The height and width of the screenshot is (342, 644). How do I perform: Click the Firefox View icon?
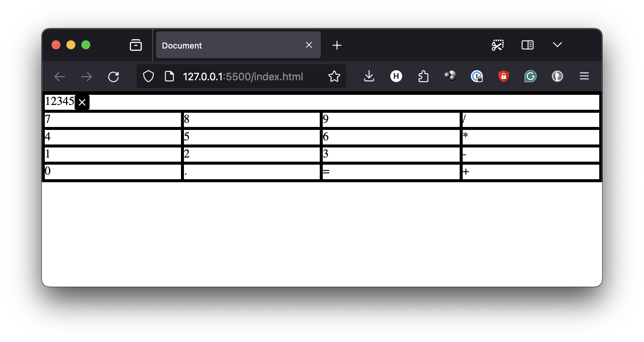pos(135,45)
